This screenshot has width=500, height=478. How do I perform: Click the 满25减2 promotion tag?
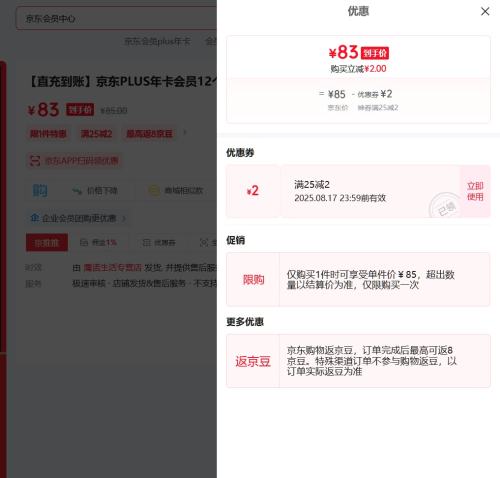[96, 134]
